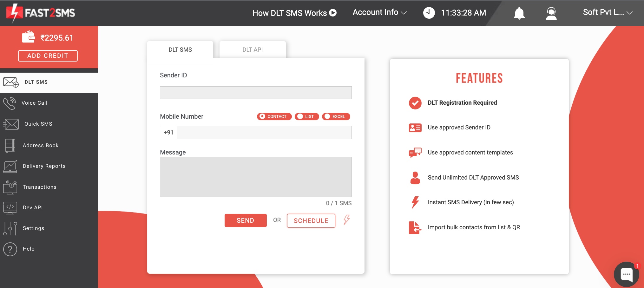
Task: Click the Use approved Sender ID text
Action: [459, 128]
